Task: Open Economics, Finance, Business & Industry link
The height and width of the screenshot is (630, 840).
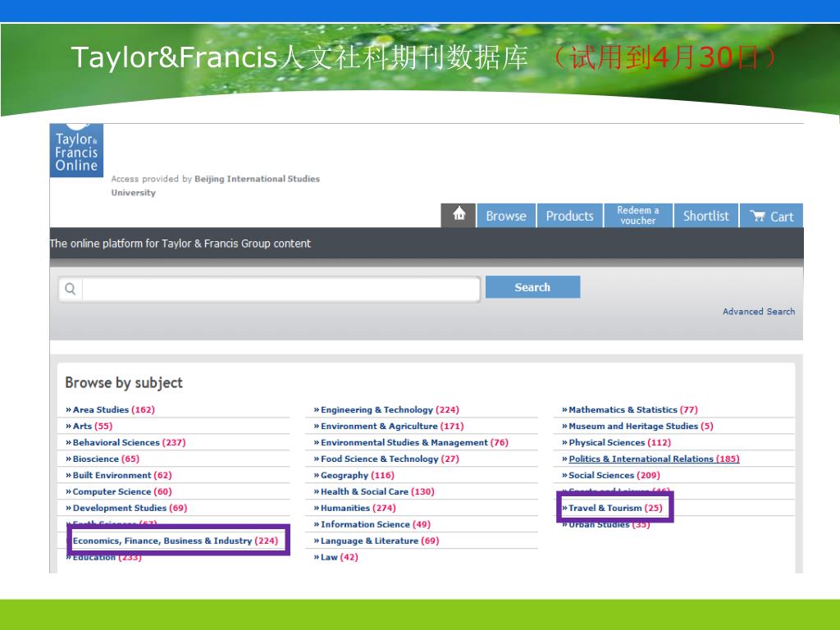Action: pyautogui.click(x=176, y=541)
